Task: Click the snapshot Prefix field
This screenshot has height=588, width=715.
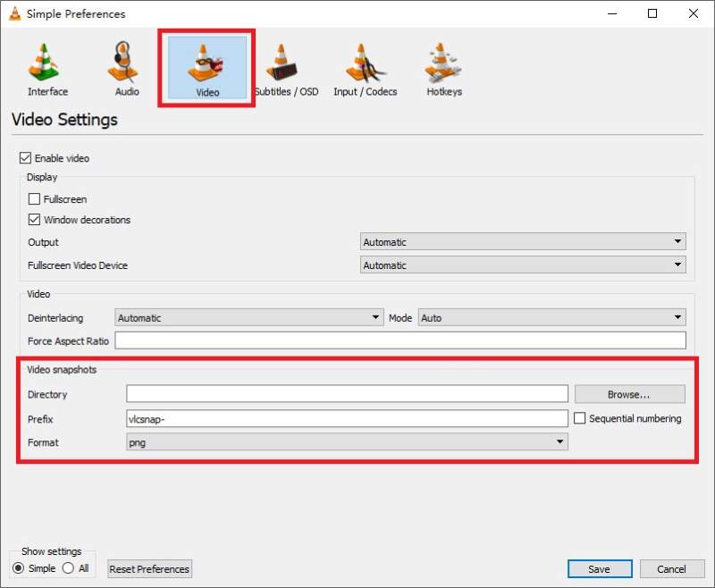Action: pyautogui.click(x=347, y=418)
